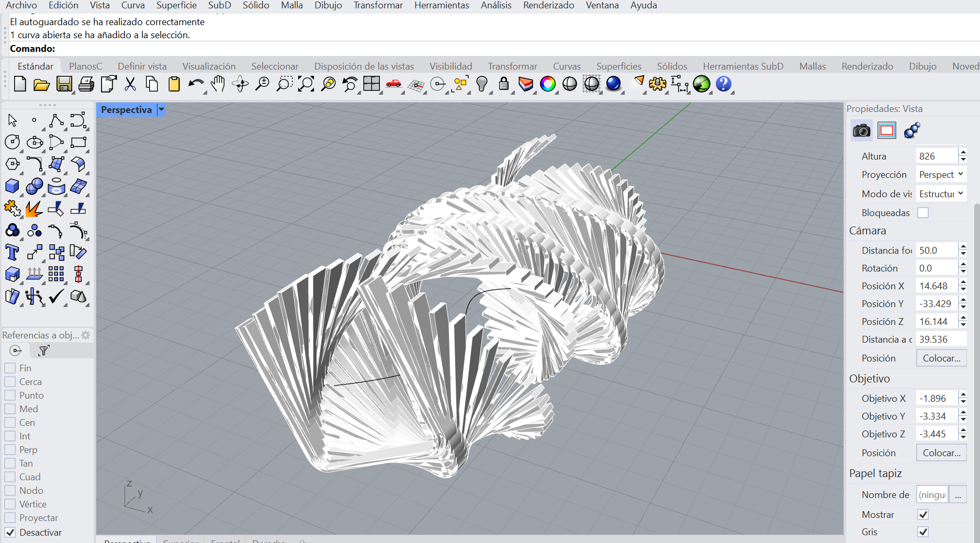Open the color wheel icon
Viewport: 980px width, 543px height.
[547, 84]
